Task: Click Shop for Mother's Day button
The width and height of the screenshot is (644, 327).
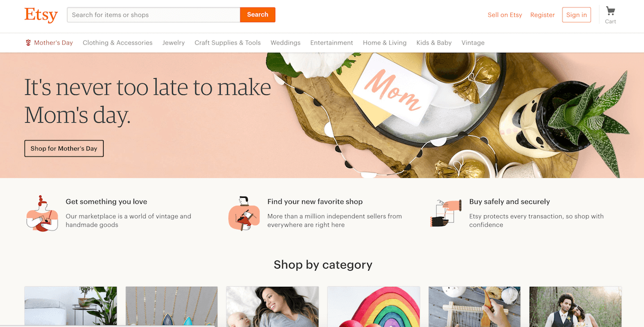Action: [x=64, y=148]
